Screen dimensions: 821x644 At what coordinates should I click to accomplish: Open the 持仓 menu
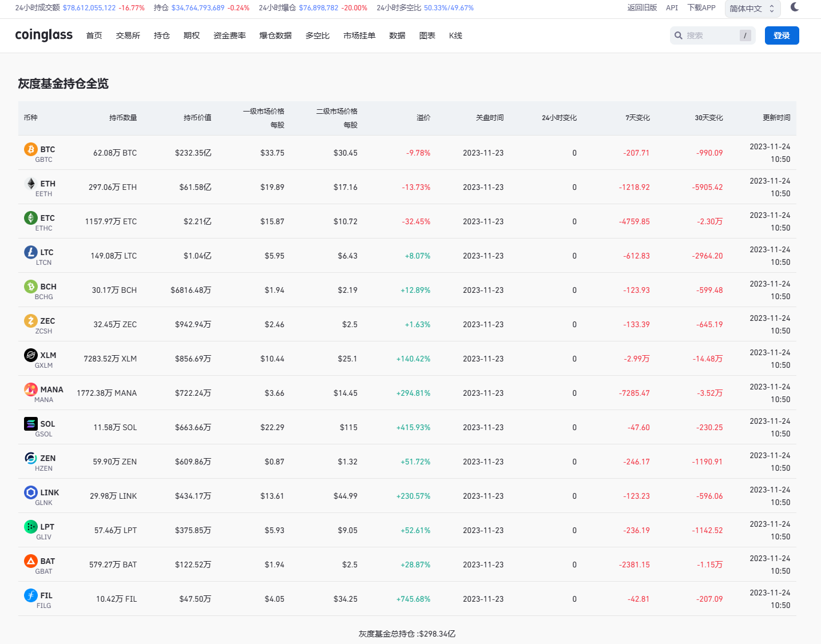[161, 35]
